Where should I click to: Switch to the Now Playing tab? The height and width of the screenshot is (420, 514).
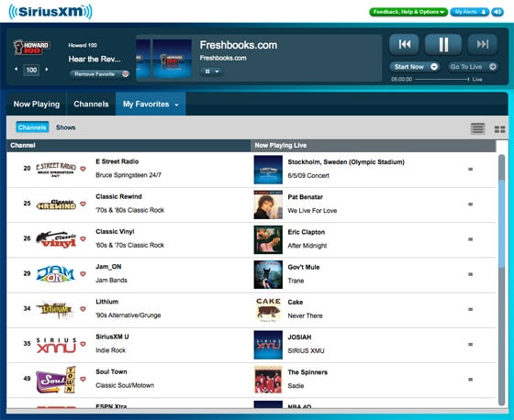37,105
